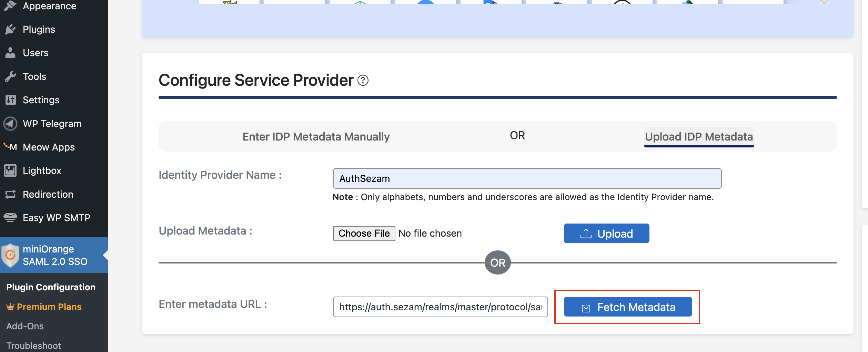Click the 'Enter metadata URL :' label
Screen dimensions: 868x352
[x=213, y=304]
